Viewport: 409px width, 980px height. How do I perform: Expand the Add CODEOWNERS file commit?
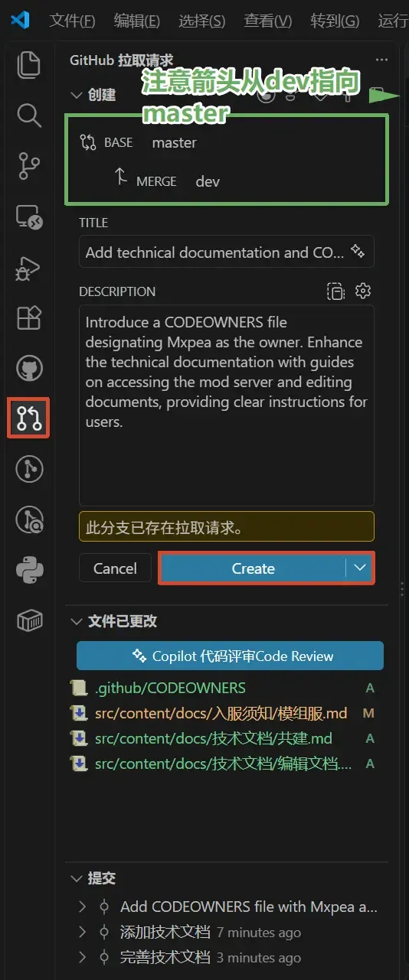[83, 907]
